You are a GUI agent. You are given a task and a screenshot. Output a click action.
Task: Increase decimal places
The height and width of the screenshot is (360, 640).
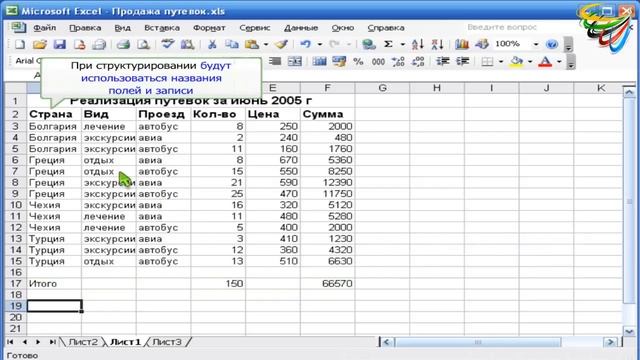tap(398, 62)
